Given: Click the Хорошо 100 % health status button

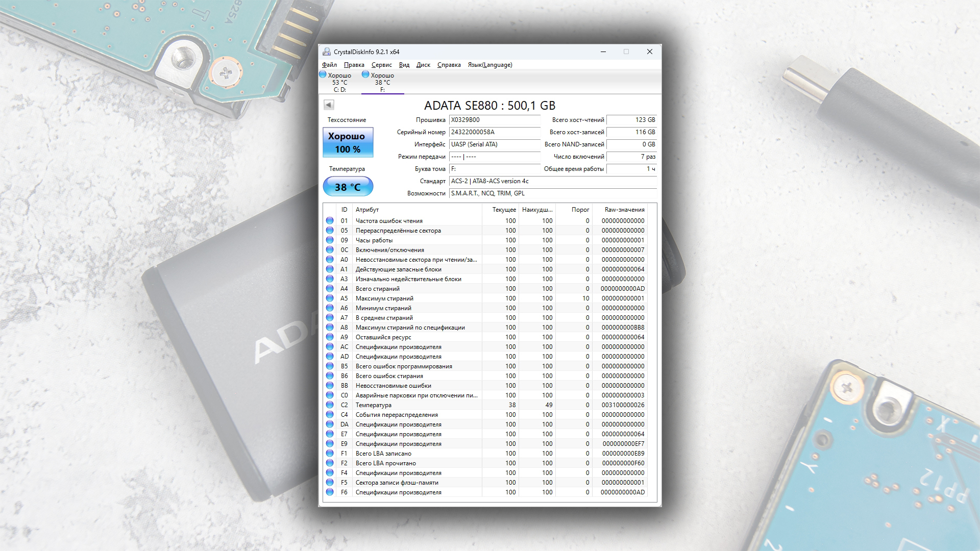Looking at the screenshot, I should [348, 142].
